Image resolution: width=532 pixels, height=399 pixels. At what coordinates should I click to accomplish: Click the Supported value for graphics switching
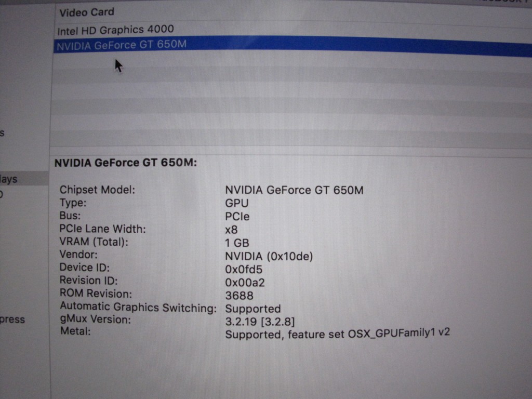pyautogui.click(x=253, y=309)
